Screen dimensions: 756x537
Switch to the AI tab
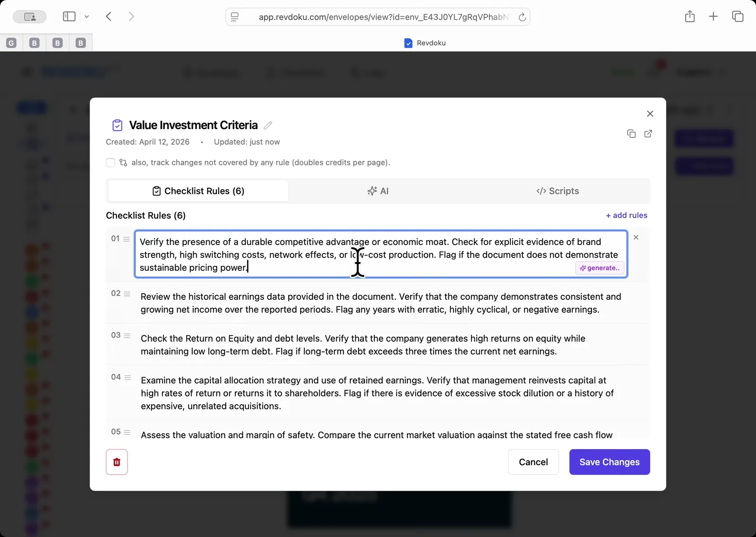coord(378,191)
